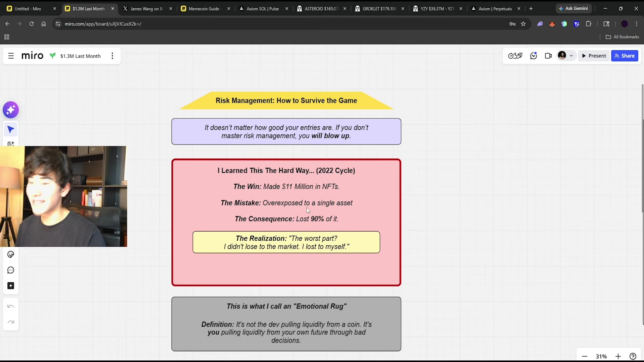Viewport: 644px width, 362px height.
Task: Open the password manager key icon
Action: pyautogui.click(x=512, y=24)
